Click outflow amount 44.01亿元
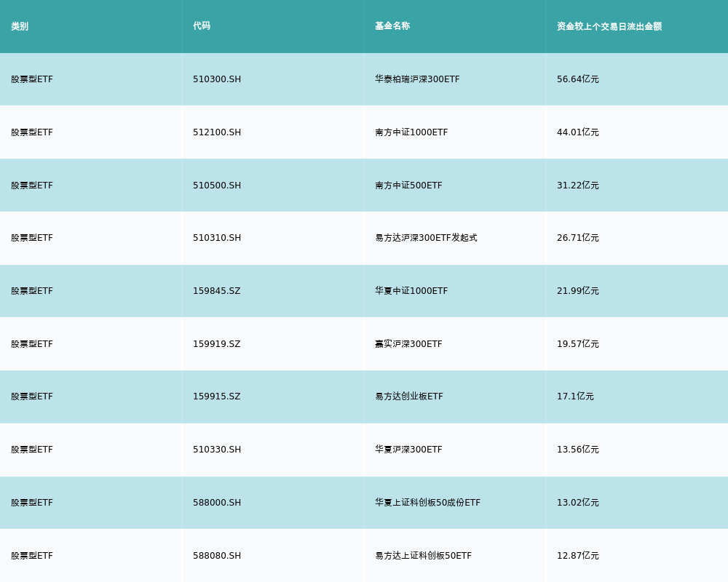The height and width of the screenshot is (582, 728). [x=577, y=132]
